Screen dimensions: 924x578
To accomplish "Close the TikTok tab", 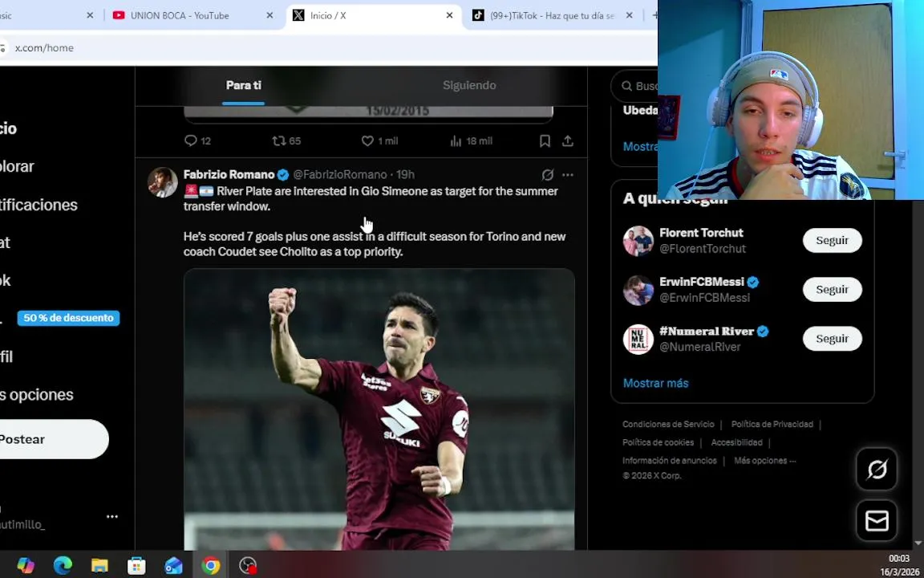I will click(x=630, y=16).
